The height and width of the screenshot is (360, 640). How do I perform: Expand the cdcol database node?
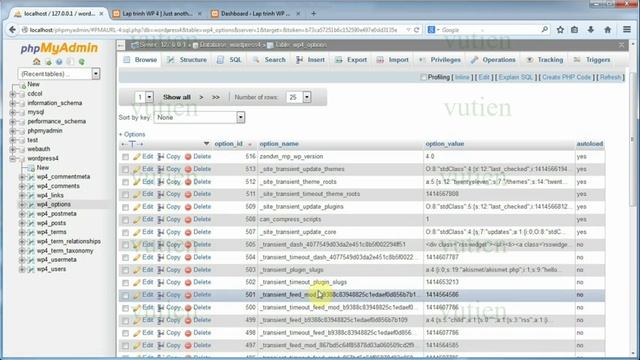(x=13, y=94)
